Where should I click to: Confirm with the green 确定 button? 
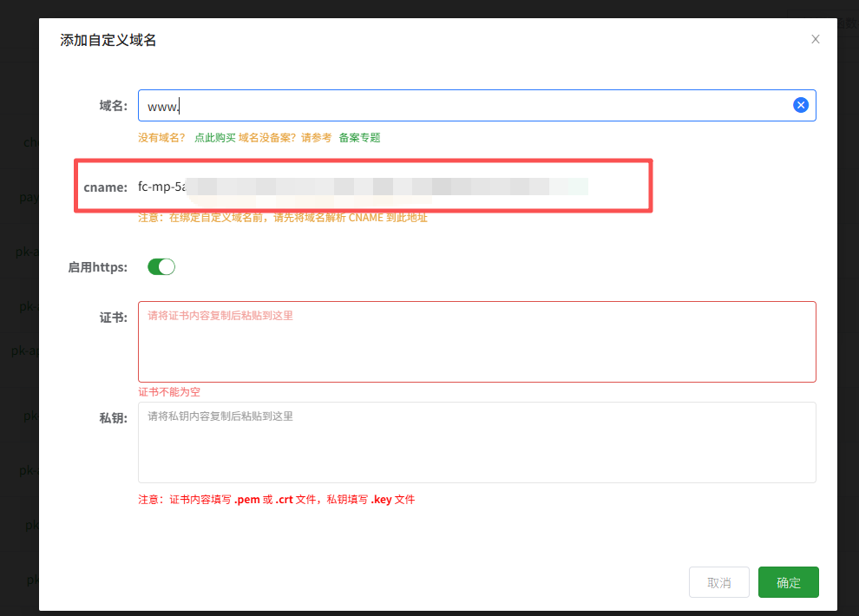pos(788,582)
